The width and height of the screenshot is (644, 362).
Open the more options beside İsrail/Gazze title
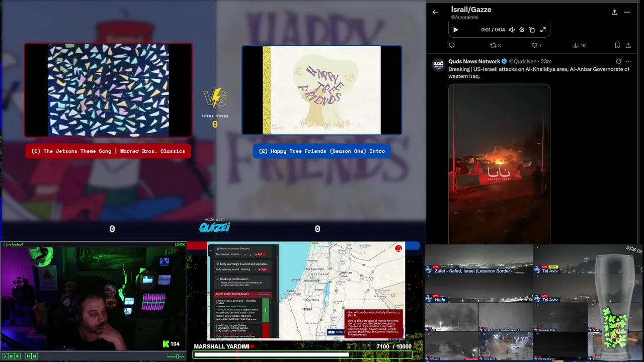(627, 12)
